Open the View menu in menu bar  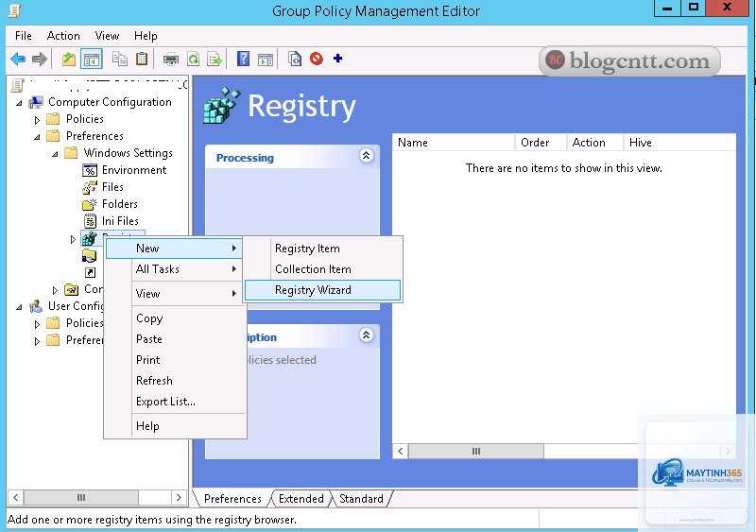point(107,36)
